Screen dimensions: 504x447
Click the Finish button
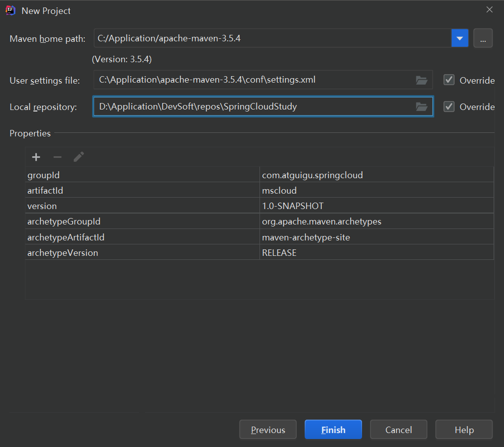pos(333,430)
